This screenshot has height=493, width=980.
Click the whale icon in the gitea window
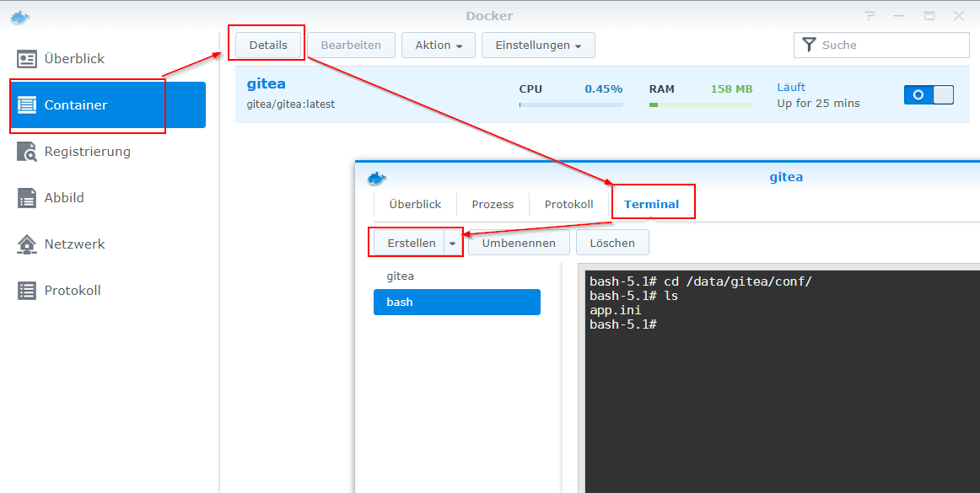tap(377, 177)
